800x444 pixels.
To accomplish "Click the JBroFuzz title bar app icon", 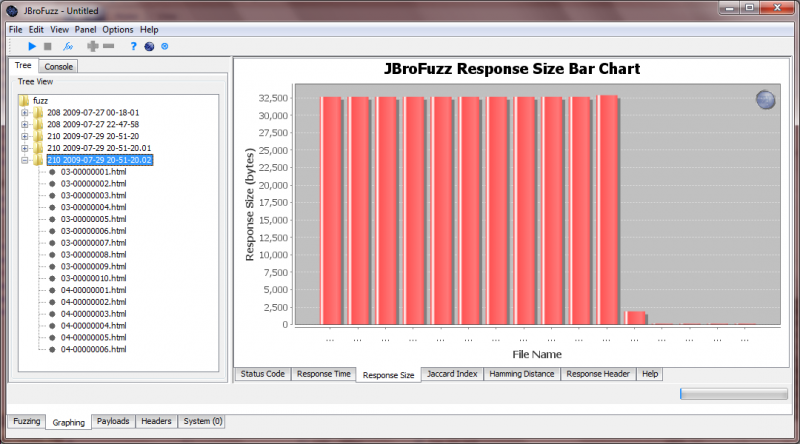I will click(12, 11).
